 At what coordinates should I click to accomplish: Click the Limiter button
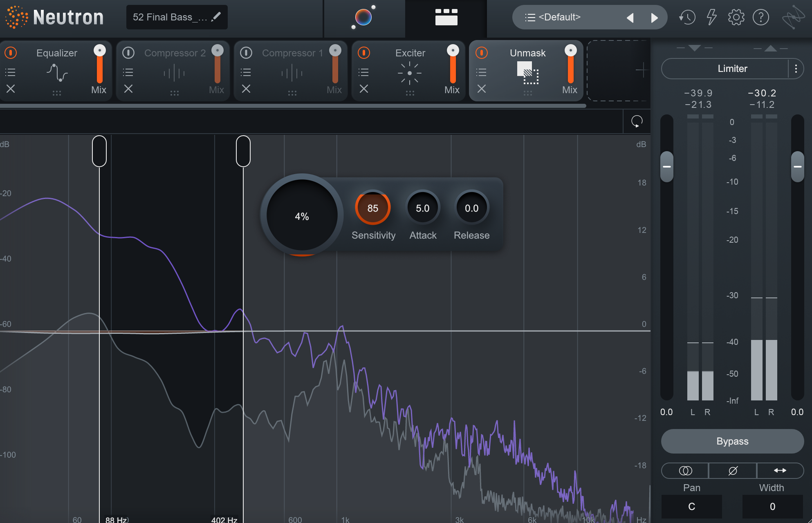725,69
